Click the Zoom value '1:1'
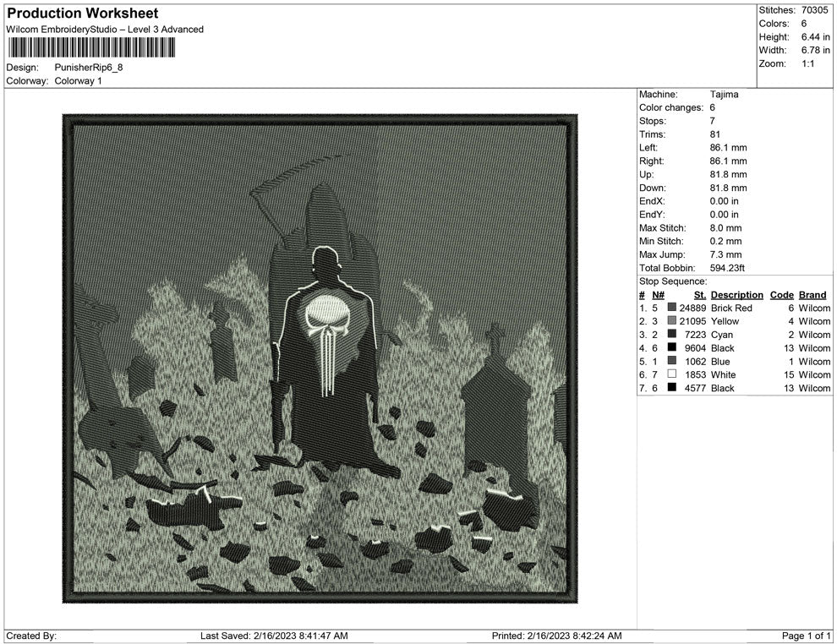This screenshot has height=644, width=837. (807, 63)
